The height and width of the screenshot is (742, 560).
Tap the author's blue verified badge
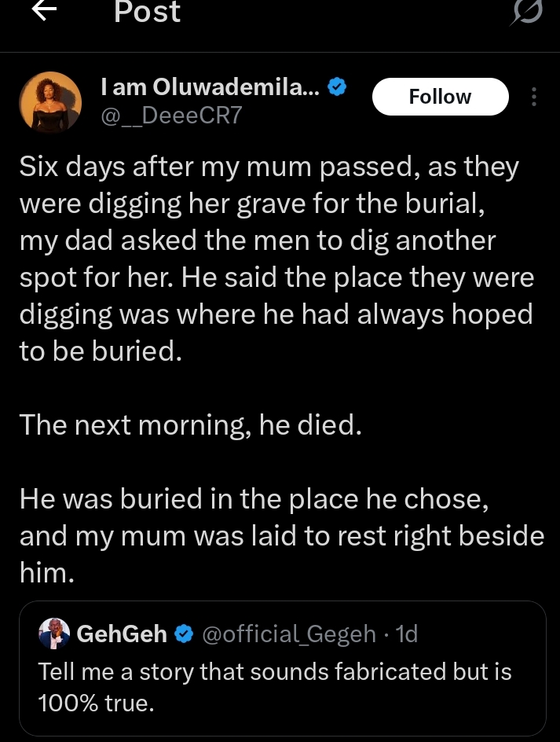coord(337,88)
